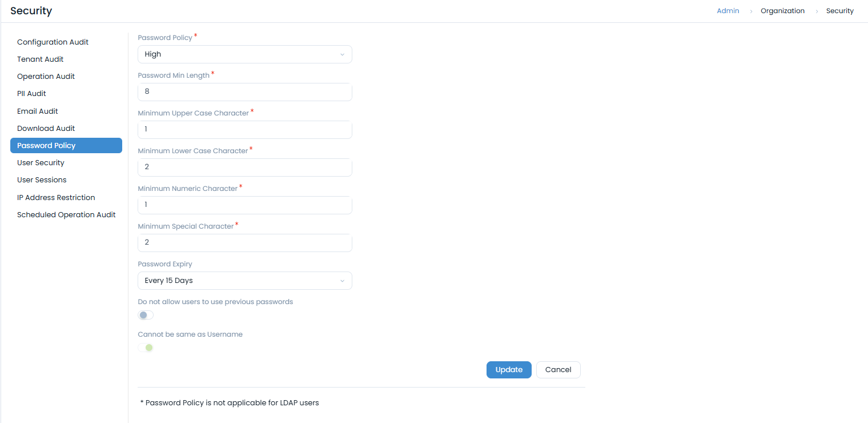Screen dimensions: 868x423
Task: Focus the Minimum Upper Case Character field
Action: tap(244, 130)
